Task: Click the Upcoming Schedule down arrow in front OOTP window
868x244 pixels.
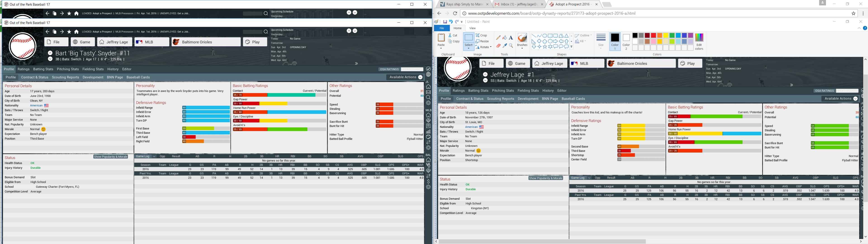Action: (355, 31)
